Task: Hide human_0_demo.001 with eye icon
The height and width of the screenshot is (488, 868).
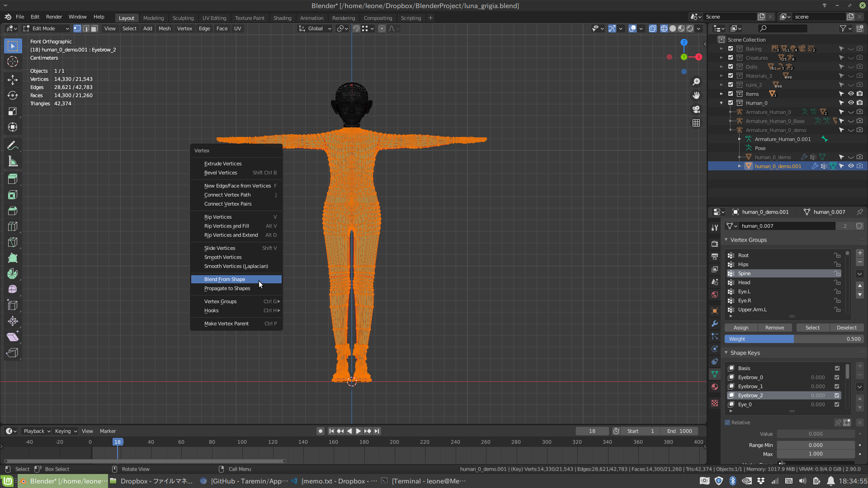Action: (850, 166)
